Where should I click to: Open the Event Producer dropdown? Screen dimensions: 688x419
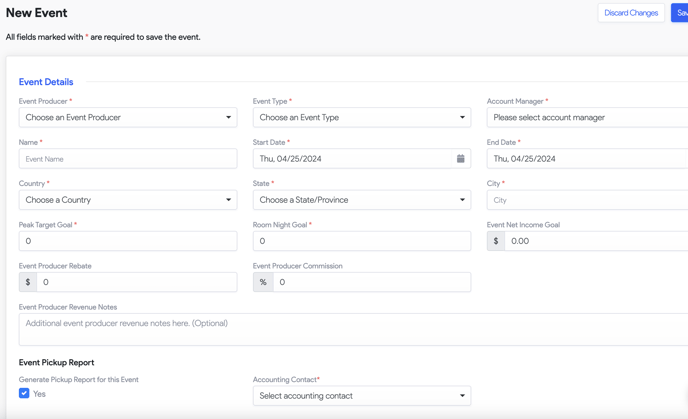point(128,118)
